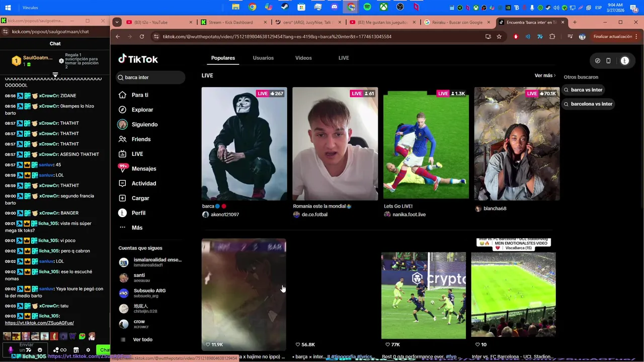Open the Chrome extensions puzzle icon
The image size is (644, 362).
(552, 37)
